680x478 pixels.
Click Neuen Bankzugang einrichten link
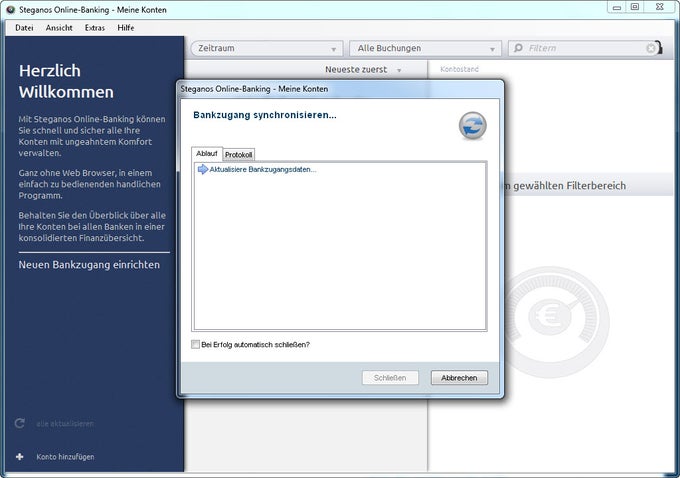point(89,265)
